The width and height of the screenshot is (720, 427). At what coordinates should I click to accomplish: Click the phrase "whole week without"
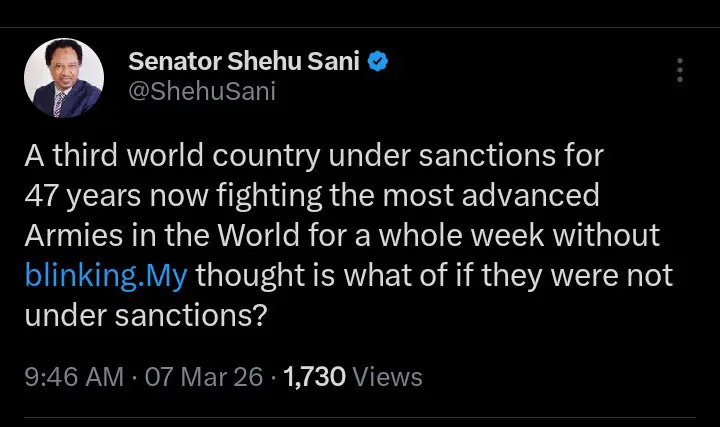567,235
